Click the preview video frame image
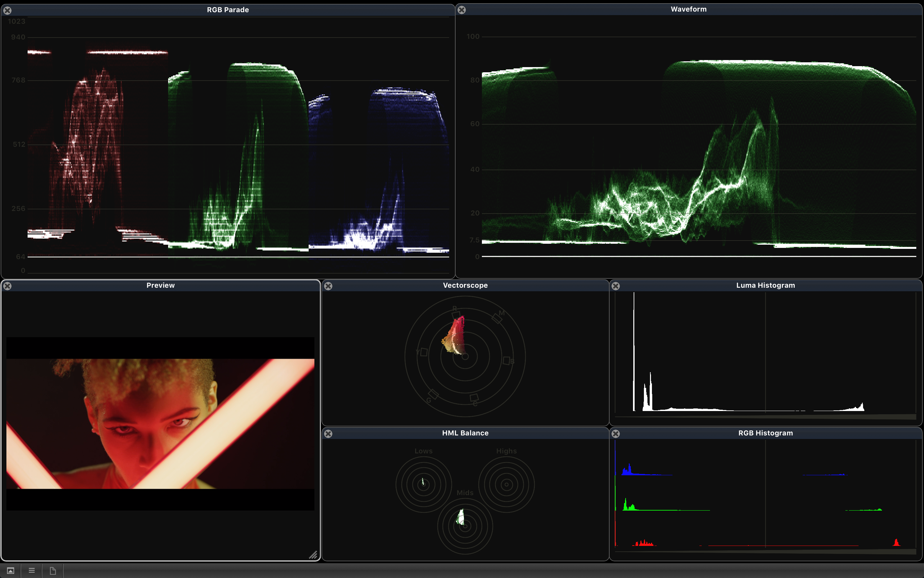Image resolution: width=924 pixels, height=578 pixels. click(x=160, y=424)
